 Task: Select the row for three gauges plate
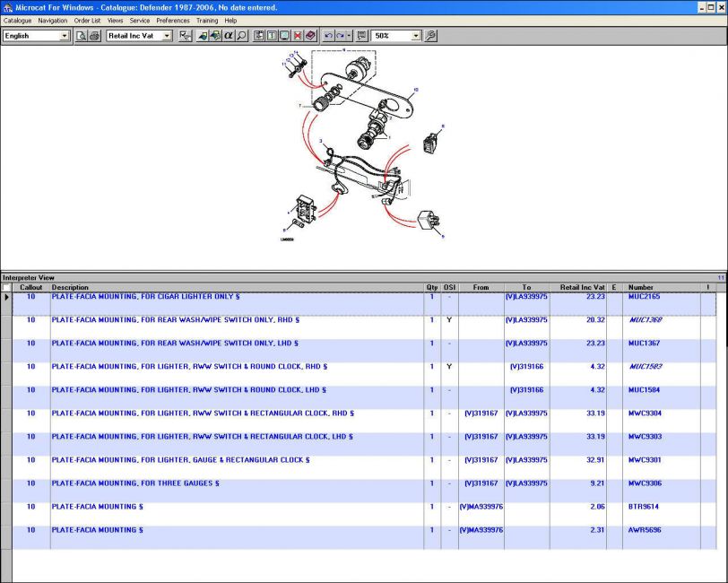(365, 491)
